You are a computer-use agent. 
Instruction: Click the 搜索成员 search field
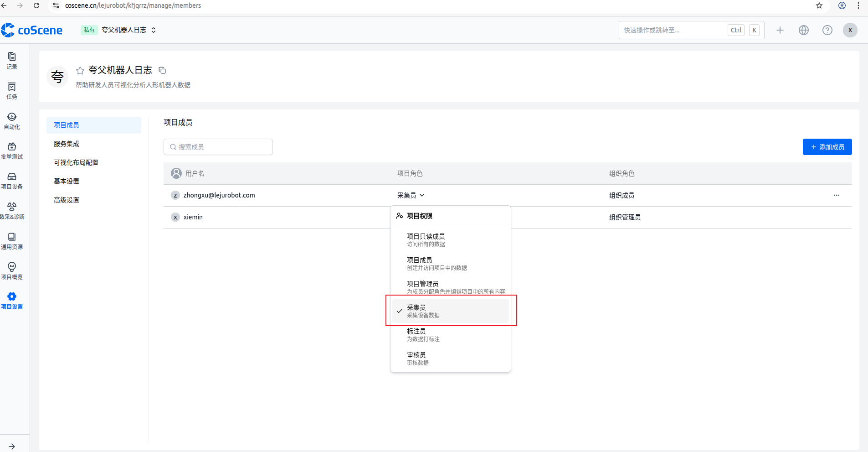(x=219, y=147)
